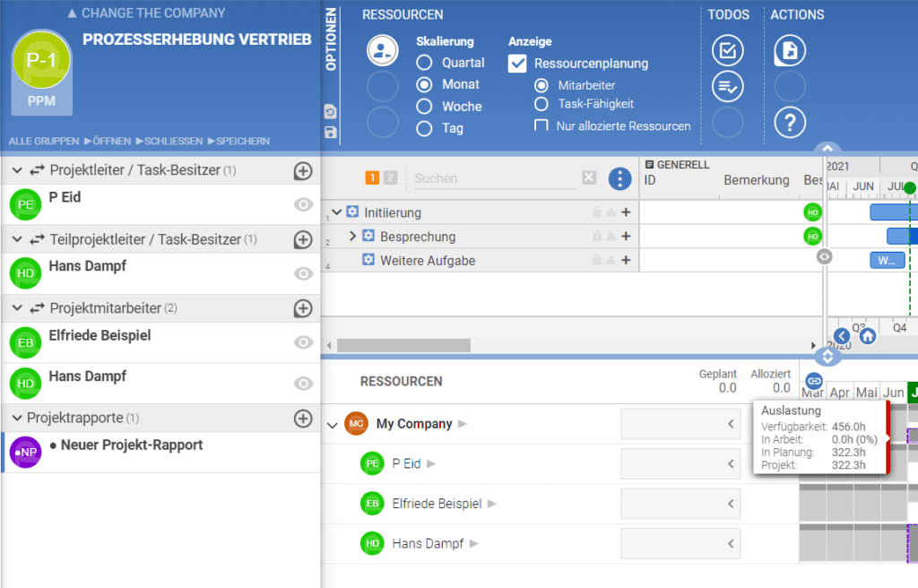The width and height of the screenshot is (918, 588).
Task: Toggle visibility eye for Elfriede Beispiel
Action: click(x=304, y=342)
